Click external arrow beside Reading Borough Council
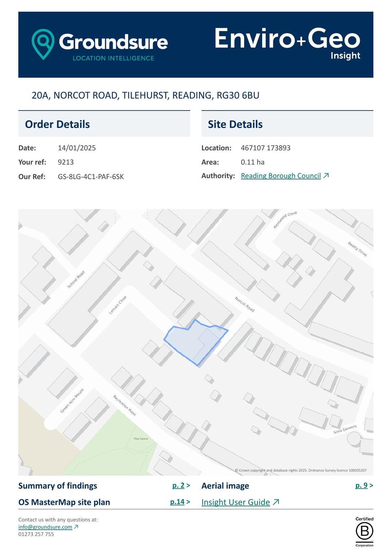Viewport: 392px width, 554px height. point(326,176)
